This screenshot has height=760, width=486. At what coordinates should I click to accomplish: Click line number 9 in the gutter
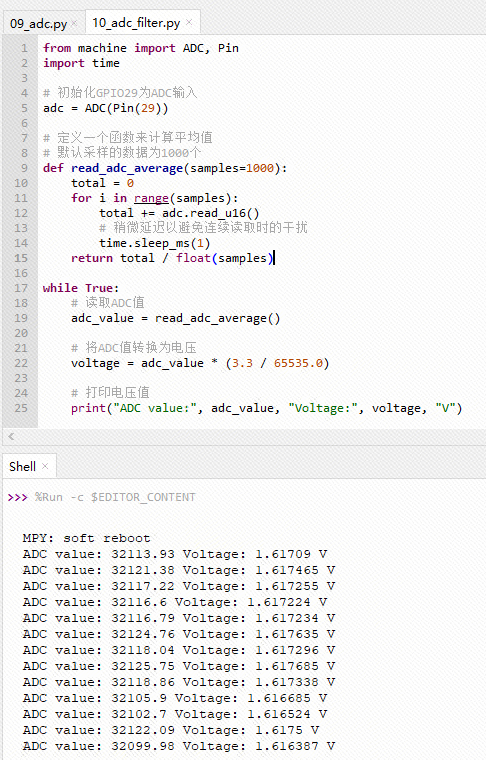point(24,168)
